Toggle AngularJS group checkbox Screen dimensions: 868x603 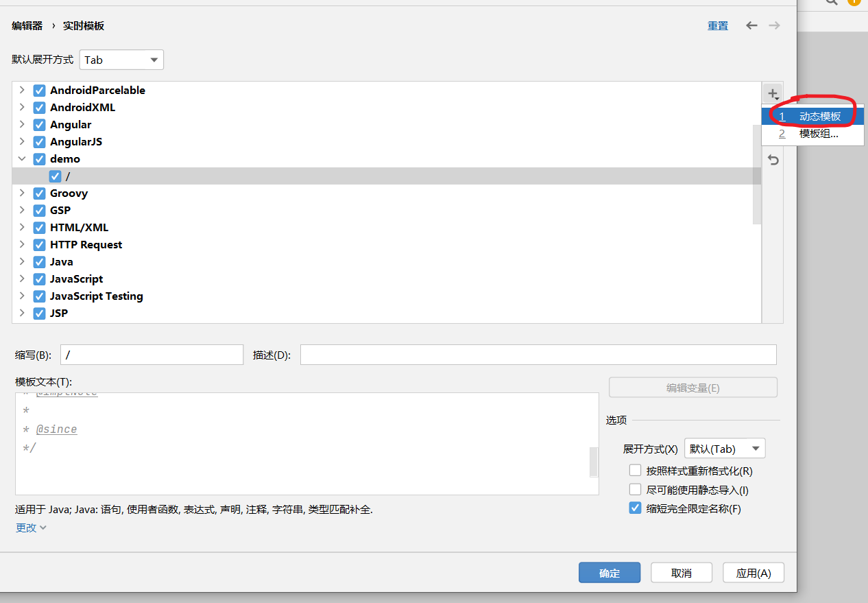(40, 141)
